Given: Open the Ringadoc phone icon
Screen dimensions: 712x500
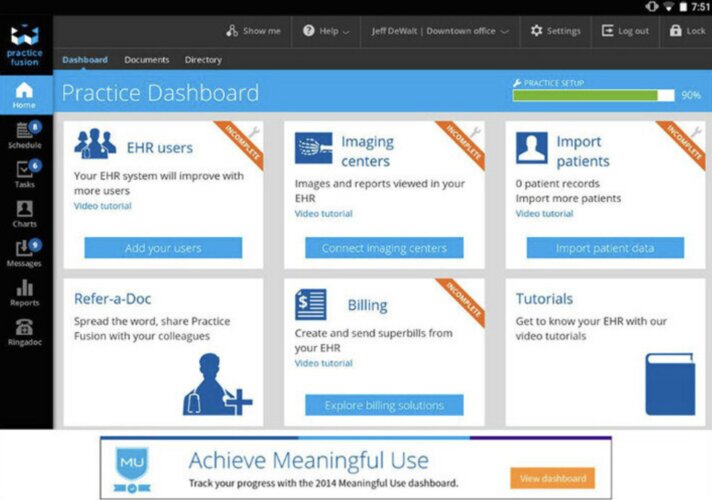Looking at the screenshot, I should (25, 327).
